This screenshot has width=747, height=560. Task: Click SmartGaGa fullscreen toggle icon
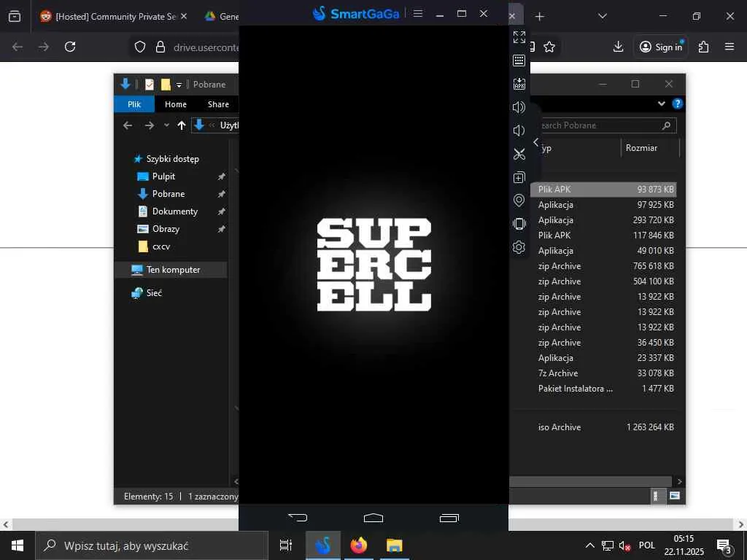pyautogui.click(x=519, y=36)
